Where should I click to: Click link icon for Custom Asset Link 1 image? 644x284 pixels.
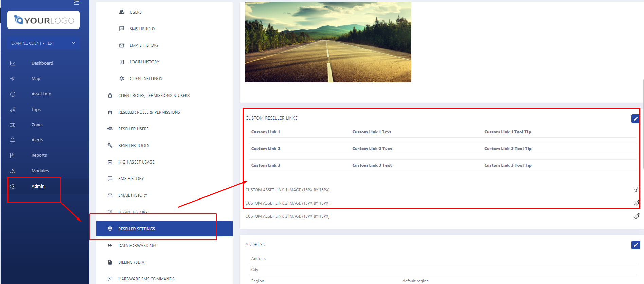click(637, 190)
